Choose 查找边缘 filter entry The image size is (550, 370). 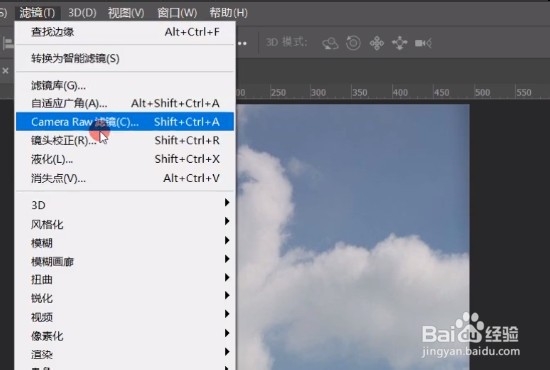125,32
